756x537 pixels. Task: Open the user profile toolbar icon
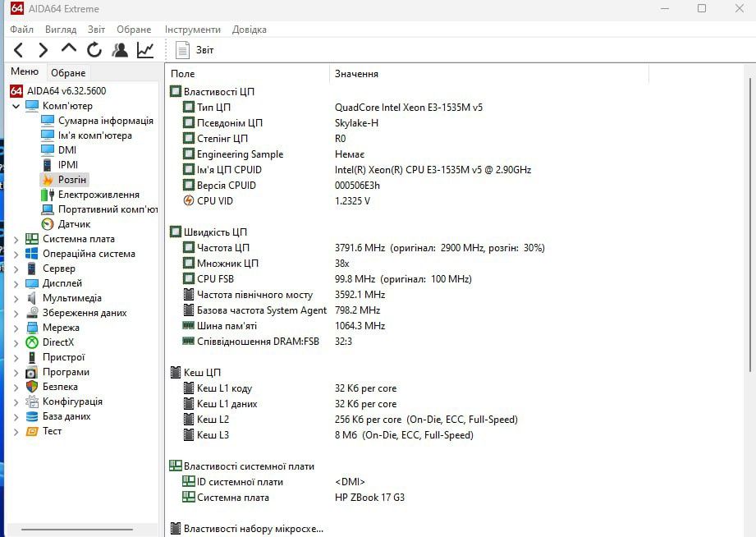(120, 50)
